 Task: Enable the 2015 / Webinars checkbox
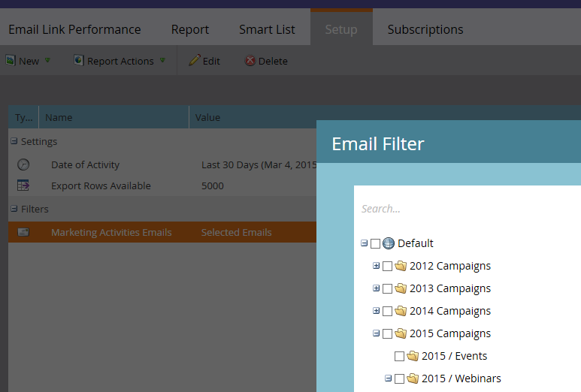click(400, 378)
